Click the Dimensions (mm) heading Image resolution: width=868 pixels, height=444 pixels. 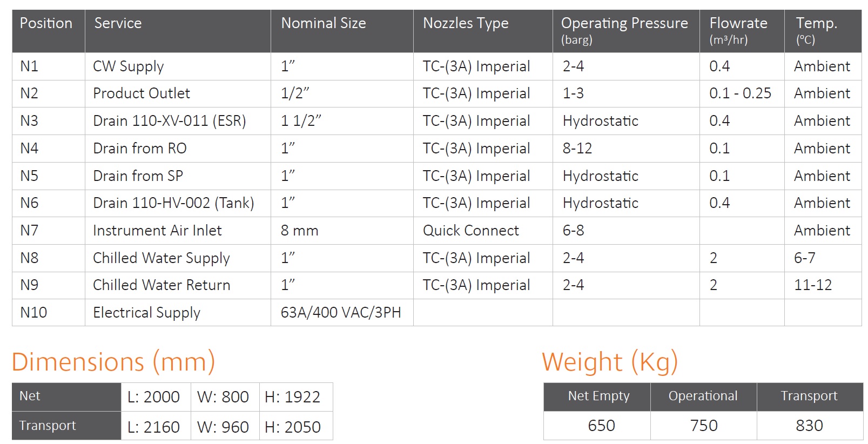coord(113,362)
